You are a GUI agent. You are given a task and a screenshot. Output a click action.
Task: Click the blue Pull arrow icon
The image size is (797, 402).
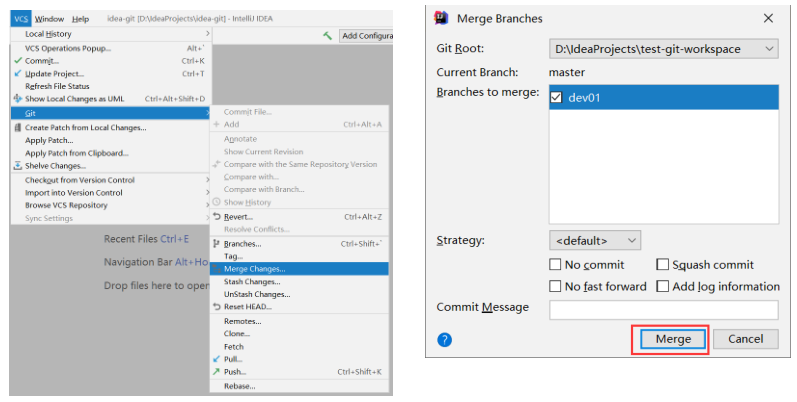(217, 359)
